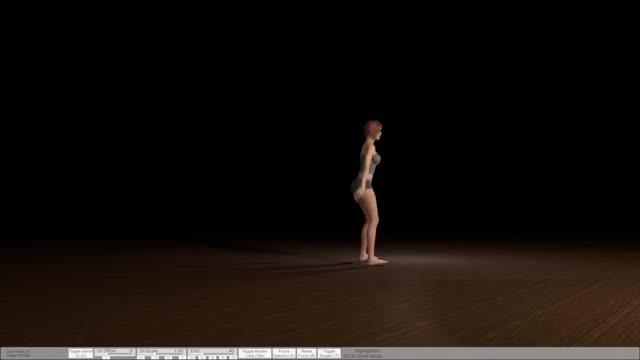The image size is (640, 360).
Task: Click the Toggle Game UI button
Action: click(x=80, y=353)
